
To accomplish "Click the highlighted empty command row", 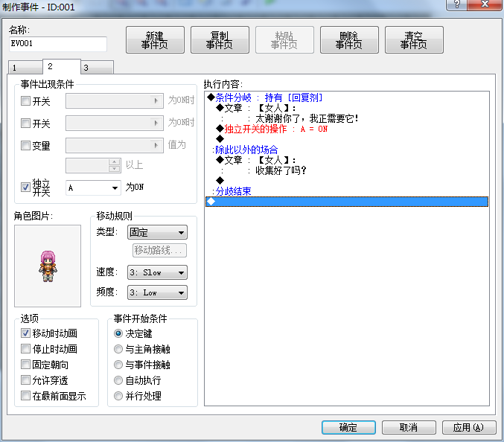I will tap(346, 202).
